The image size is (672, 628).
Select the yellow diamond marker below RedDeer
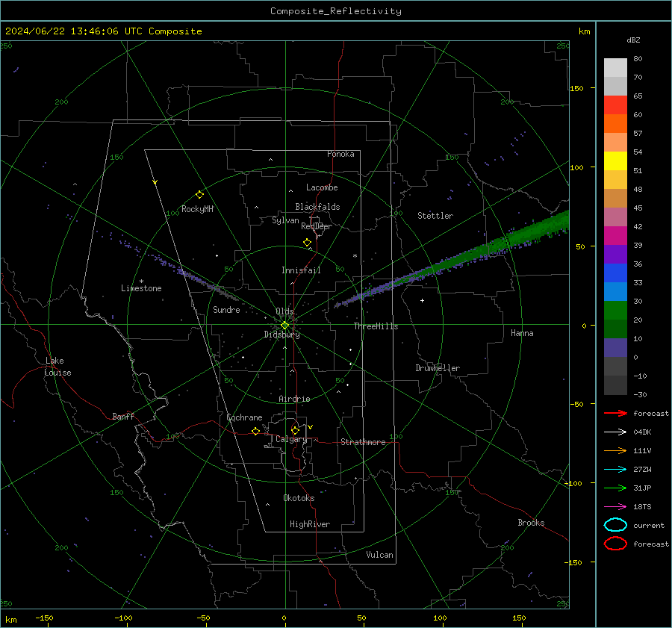pos(307,243)
